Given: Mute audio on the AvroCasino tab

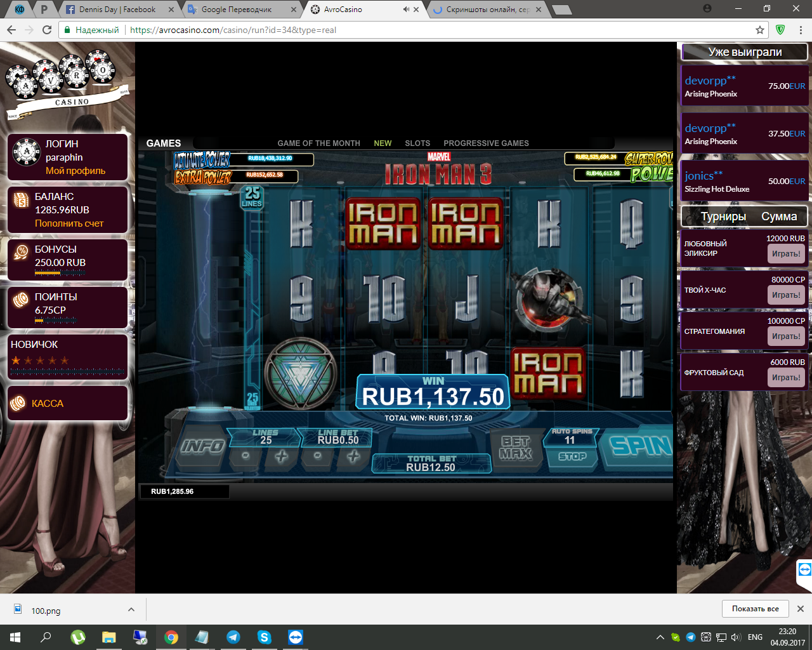Looking at the screenshot, I should point(406,10).
